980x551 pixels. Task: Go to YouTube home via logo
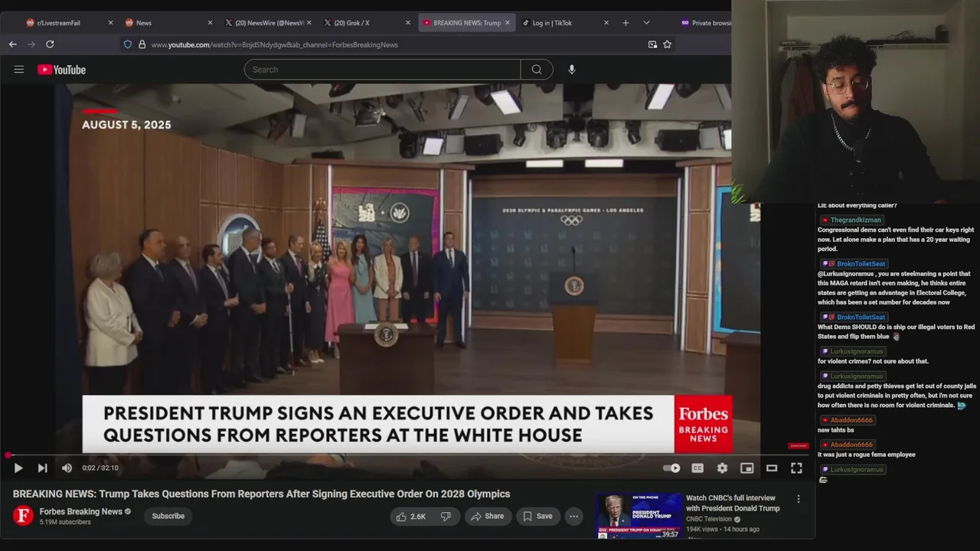pyautogui.click(x=61, y=70)
